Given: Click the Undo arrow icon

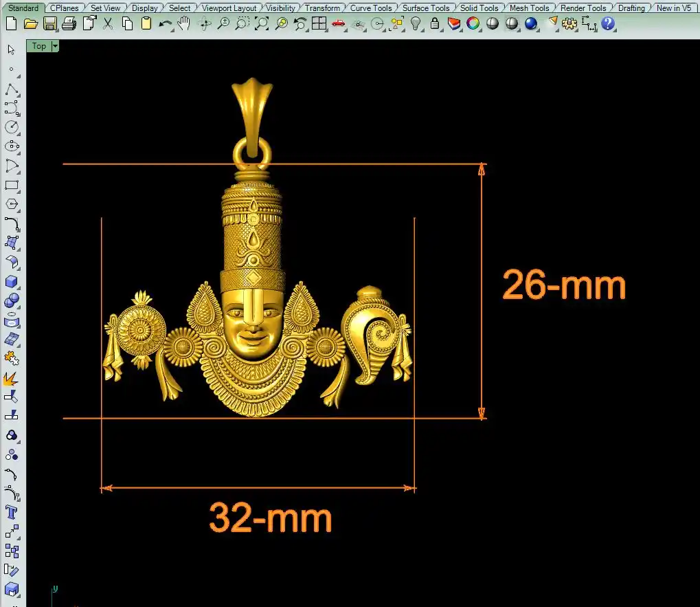Looking at the screenshot, I should pos(165,23).
